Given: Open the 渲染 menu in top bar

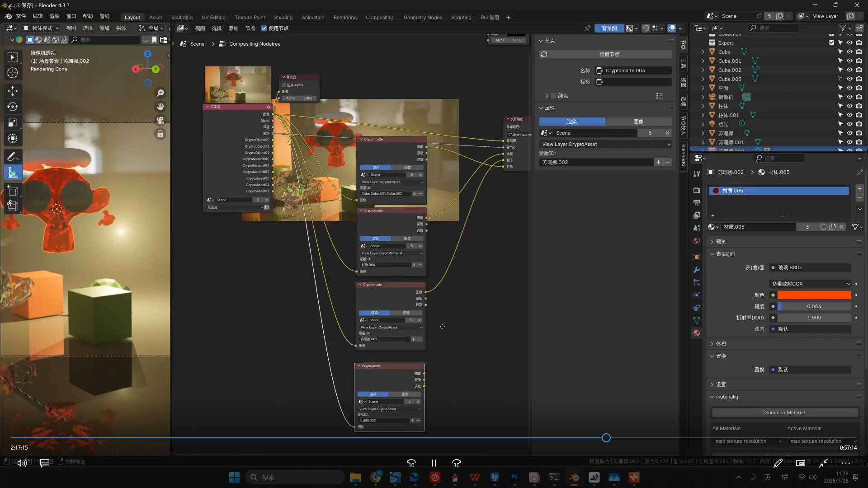Looking at the screenshot, I should [54, 16].
